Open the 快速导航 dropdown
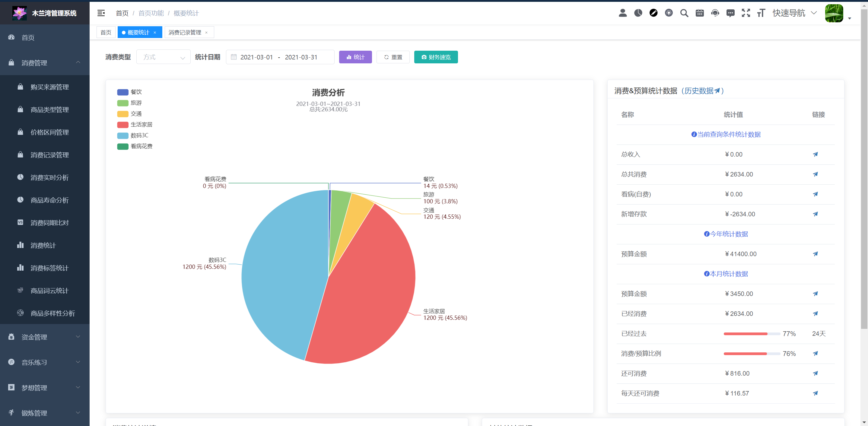This screenshot has height=426, width=868. [x=794, y=13]
